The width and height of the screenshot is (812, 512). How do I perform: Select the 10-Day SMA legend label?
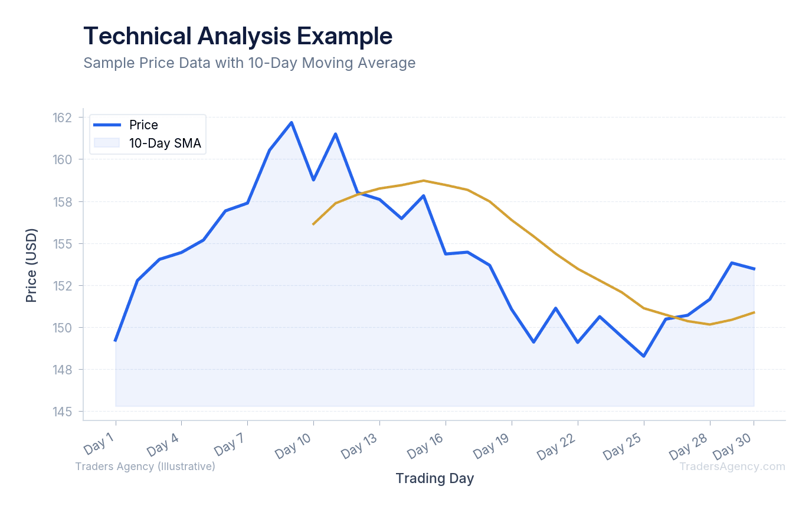tap(165, 142)
